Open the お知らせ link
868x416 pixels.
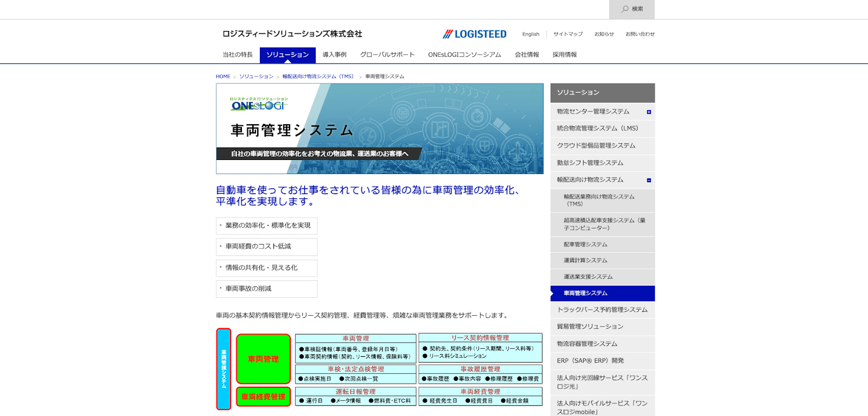tap(604, 34)
